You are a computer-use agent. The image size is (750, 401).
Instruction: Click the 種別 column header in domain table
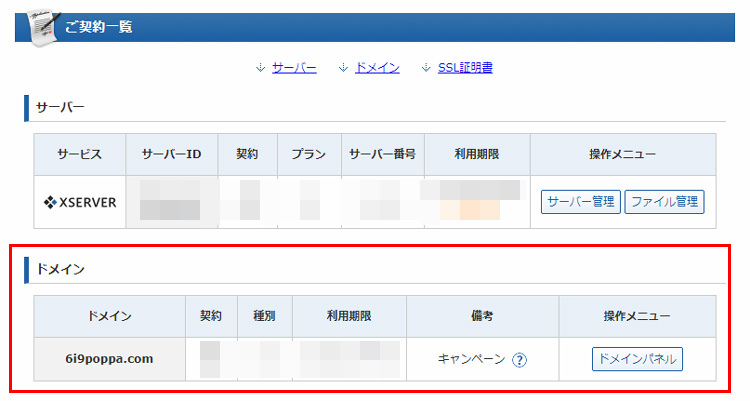click(264, 316)
